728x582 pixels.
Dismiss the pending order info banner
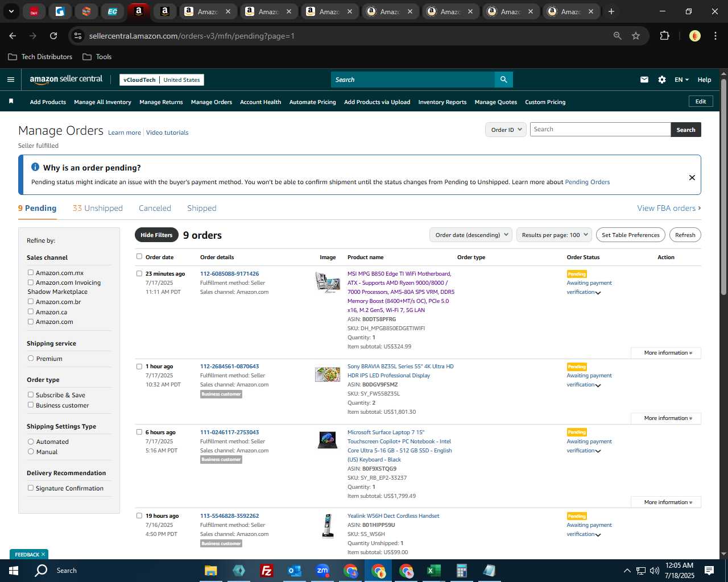click(692, 177)
